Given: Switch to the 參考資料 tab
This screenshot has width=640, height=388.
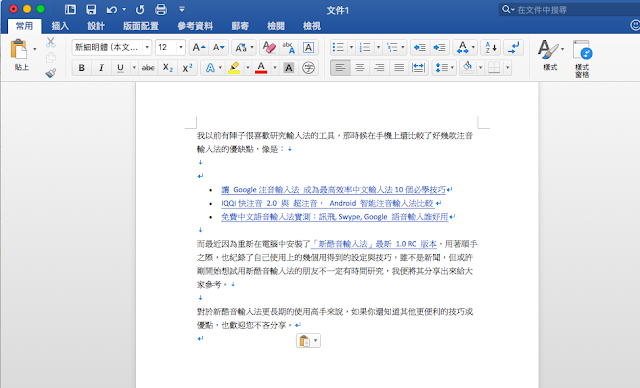Looking at the screenshot, I should [x=195, y=26].
